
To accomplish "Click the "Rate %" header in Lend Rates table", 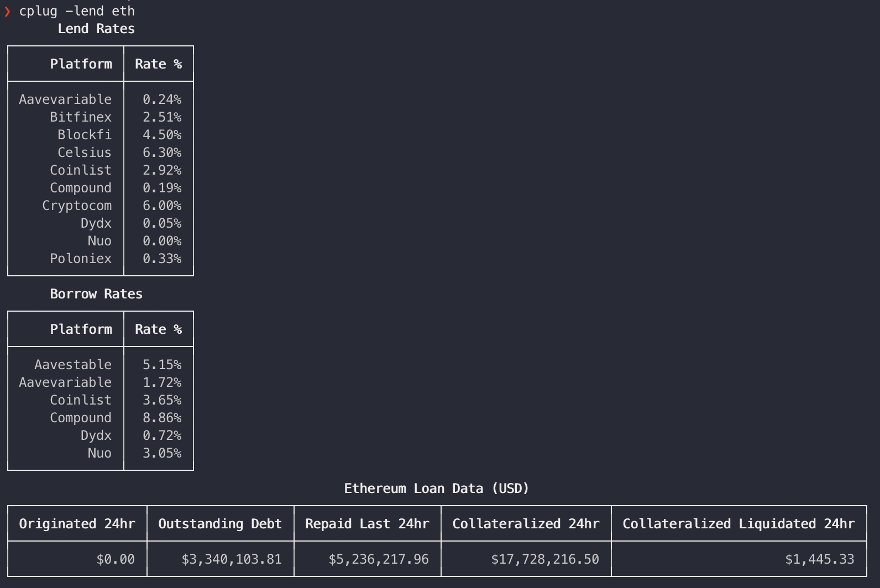I will coord(159,64).
